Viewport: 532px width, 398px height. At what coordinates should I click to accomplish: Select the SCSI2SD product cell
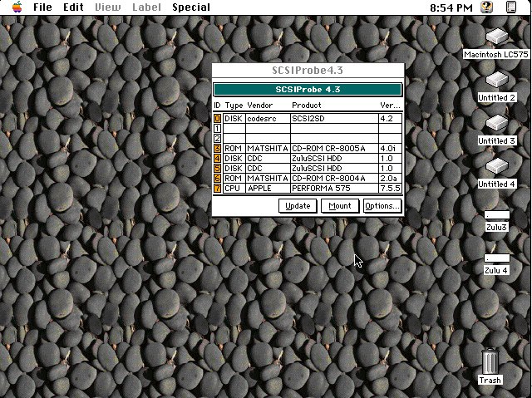334,118
